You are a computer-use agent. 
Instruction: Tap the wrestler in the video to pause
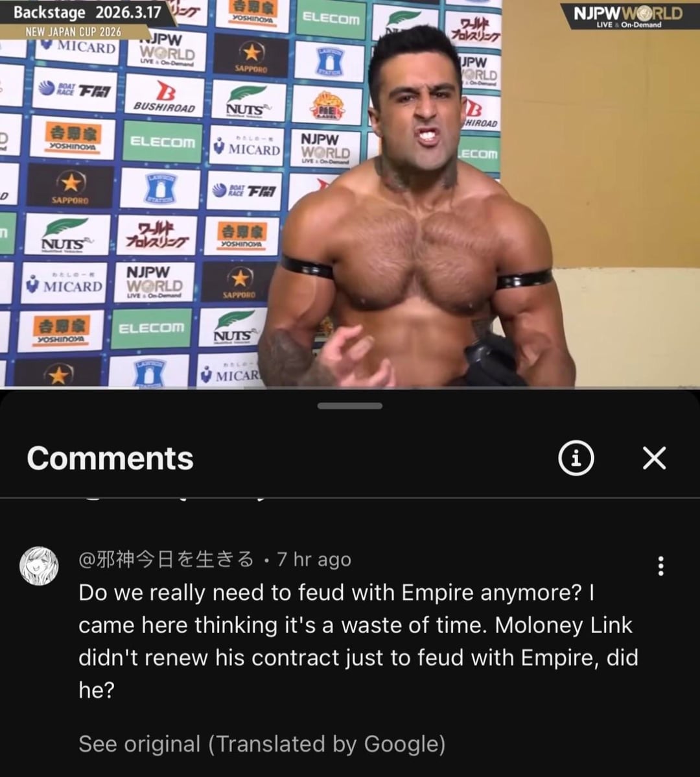[421, 223]
